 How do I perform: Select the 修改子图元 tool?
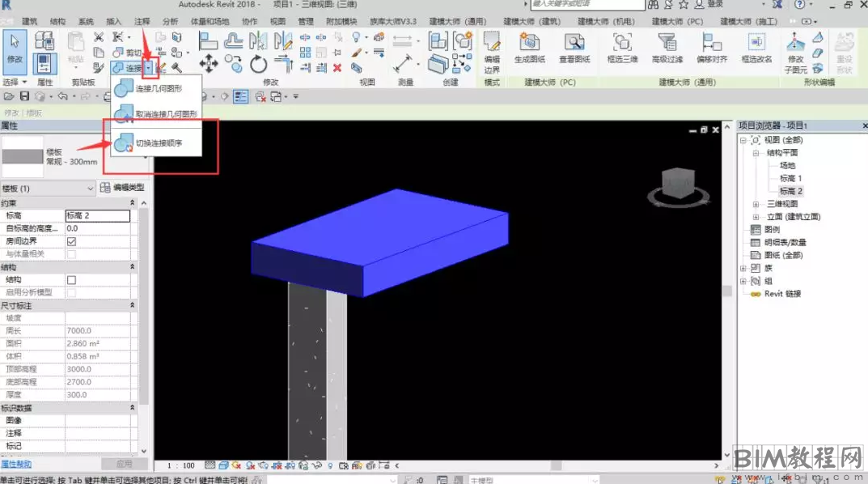pyautogui.click(x=795, y=53)
